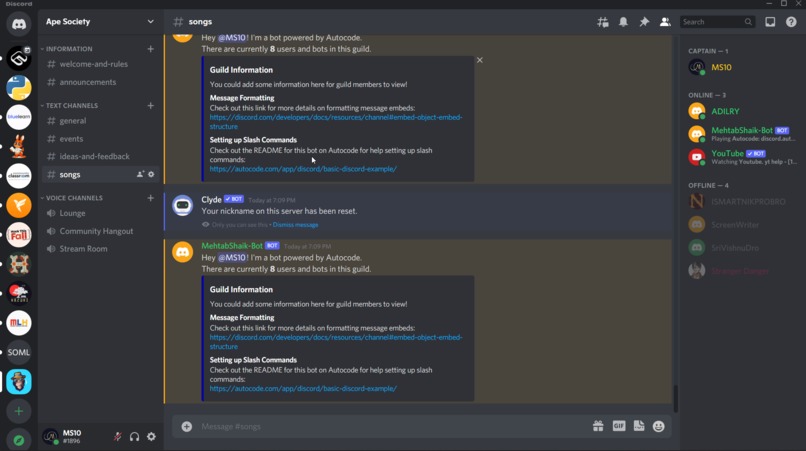Open the welcome-and-rules channel
The height and width of the screenshot is (451, 806).
coord(100,64)
